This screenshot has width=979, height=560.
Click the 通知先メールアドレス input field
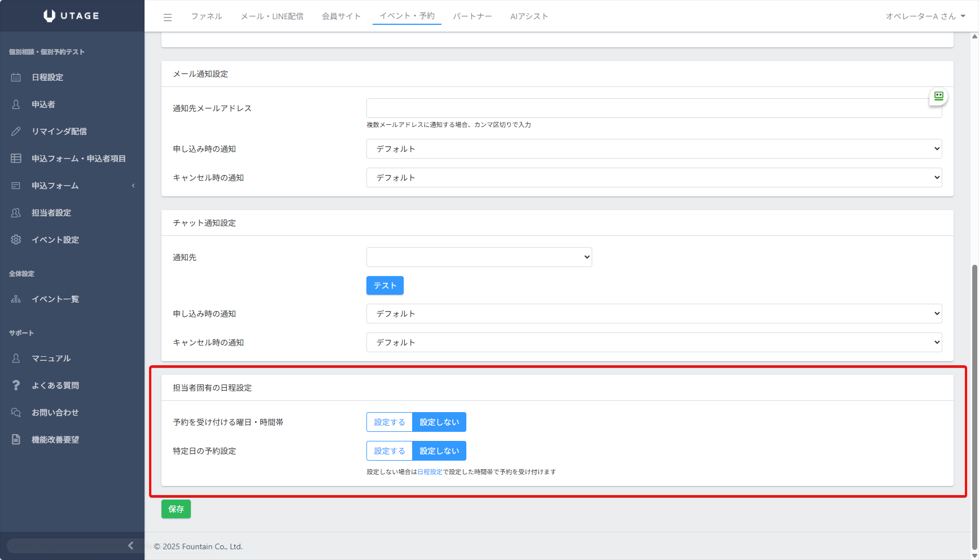[x=646, y=108]
